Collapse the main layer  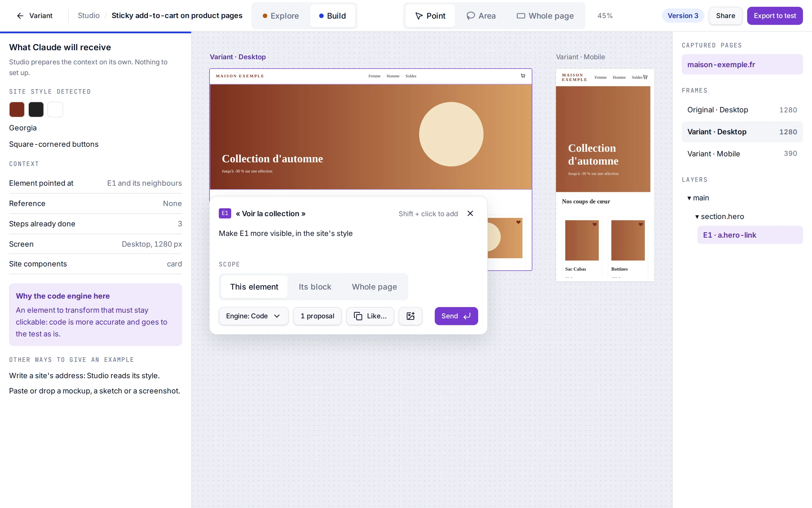[x=689, y=198]
